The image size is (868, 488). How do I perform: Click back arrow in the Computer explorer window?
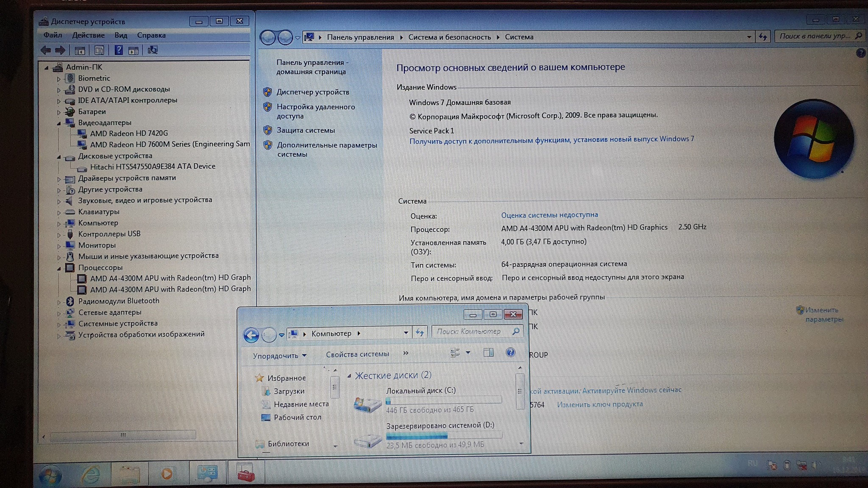click(x=251, y=335)
